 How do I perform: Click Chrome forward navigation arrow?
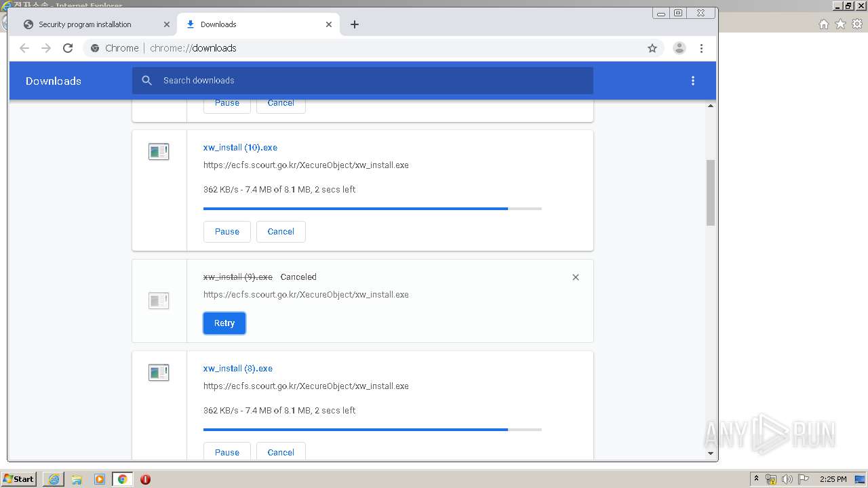click(x=46, y=48)
